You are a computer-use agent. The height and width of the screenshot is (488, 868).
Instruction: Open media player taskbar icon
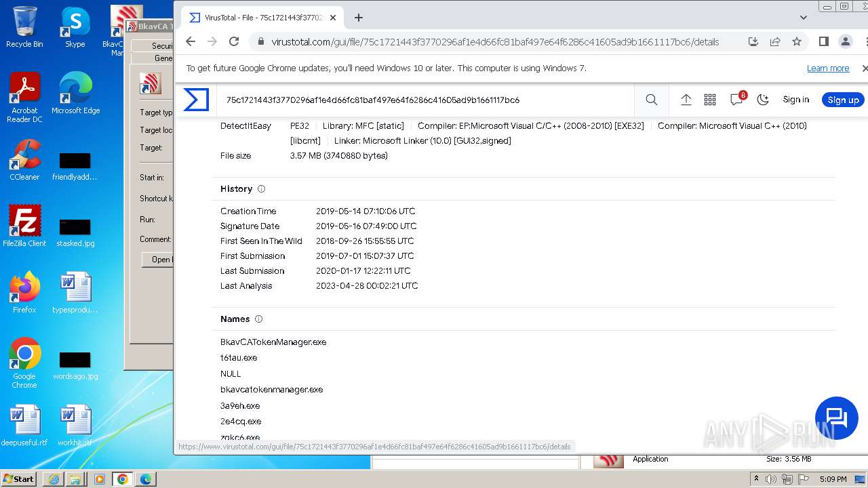(x=100, y=479)
